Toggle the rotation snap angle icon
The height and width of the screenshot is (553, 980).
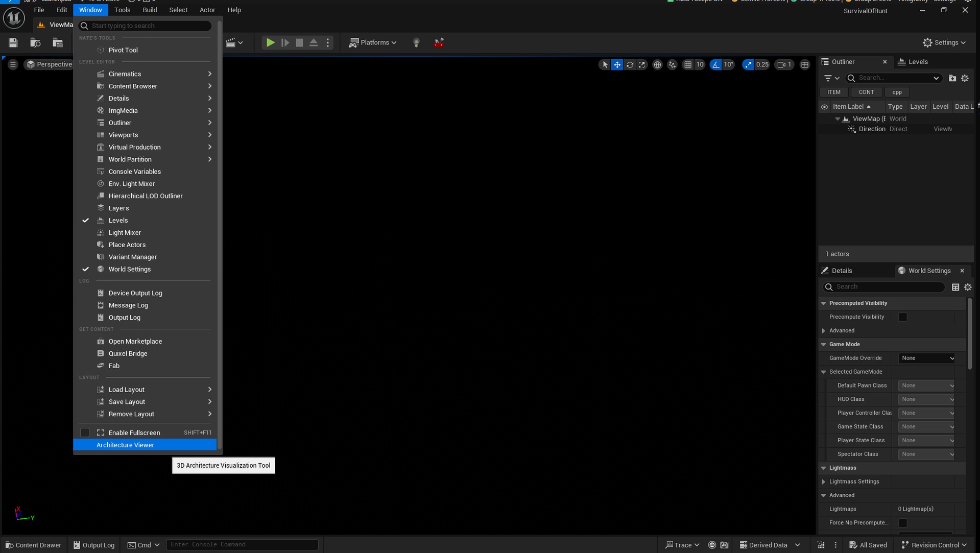pos(715,65)
